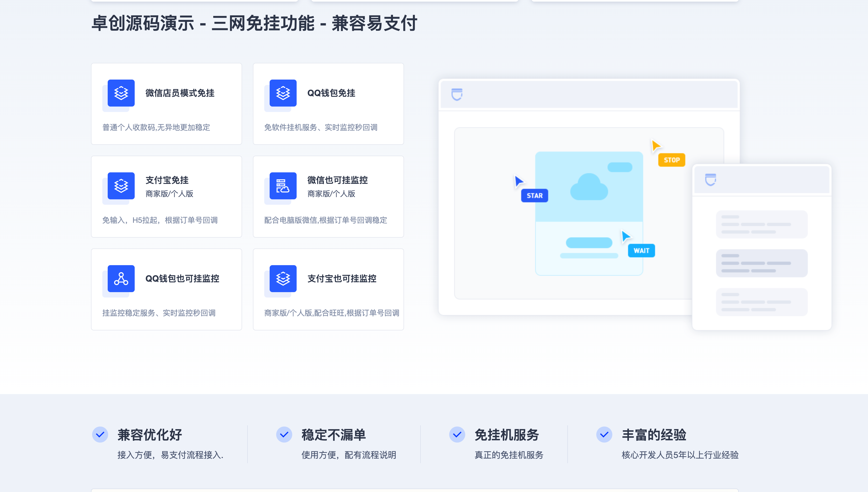Click text 免软件挂机服务、实时监控秒回调
The image size is (868, 492).
(x=321, y=127)
